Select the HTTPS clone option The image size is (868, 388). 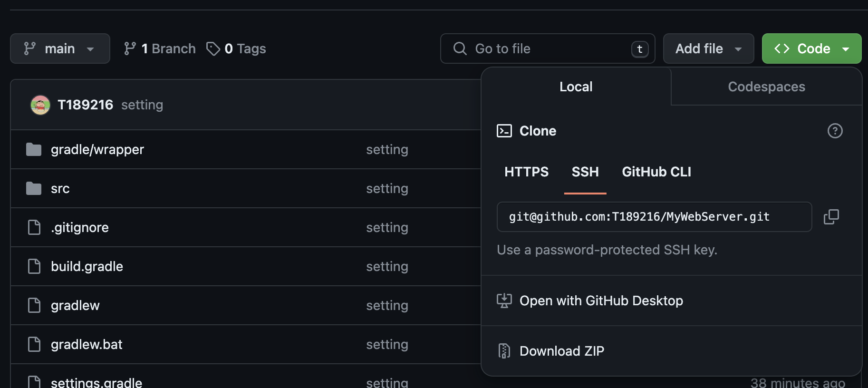(526, 172)
